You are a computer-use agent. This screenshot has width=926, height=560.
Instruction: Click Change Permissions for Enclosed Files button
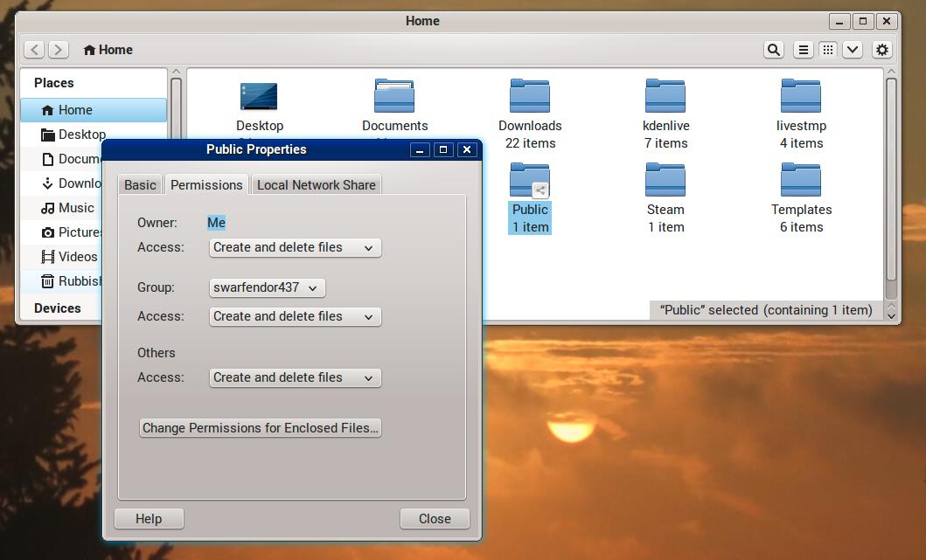[x=260, y=428]
